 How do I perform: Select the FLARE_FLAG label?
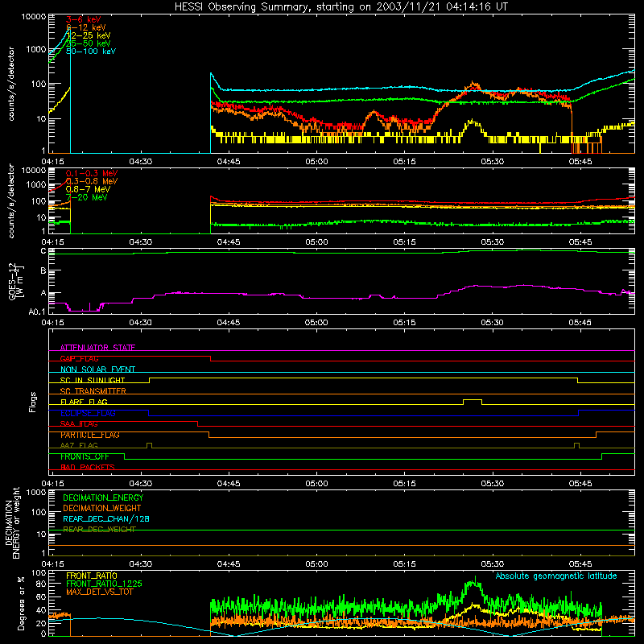coord(84,402)
